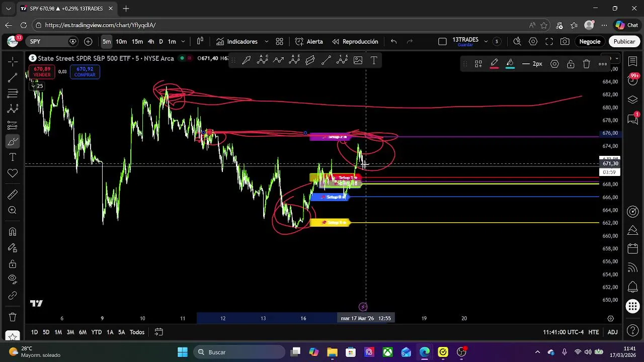Viewport: 644px width, 362px height.
Task: Delete selected drawing with floating trash icon
Action: click(587, 64)
